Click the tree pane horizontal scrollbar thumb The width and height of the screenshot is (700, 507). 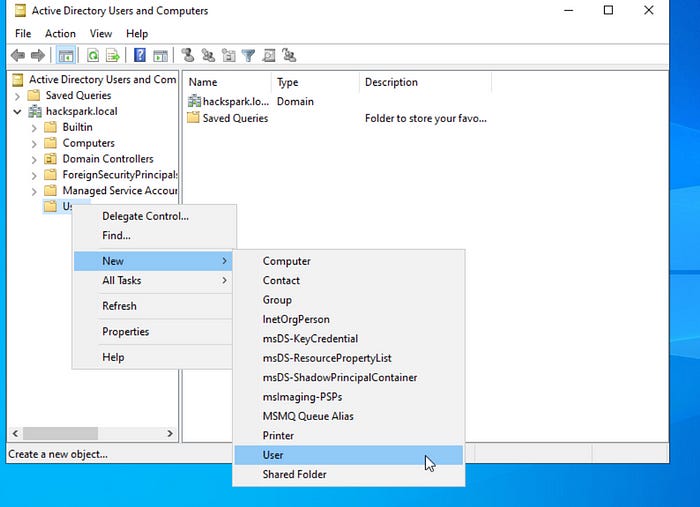click(60, 433)
